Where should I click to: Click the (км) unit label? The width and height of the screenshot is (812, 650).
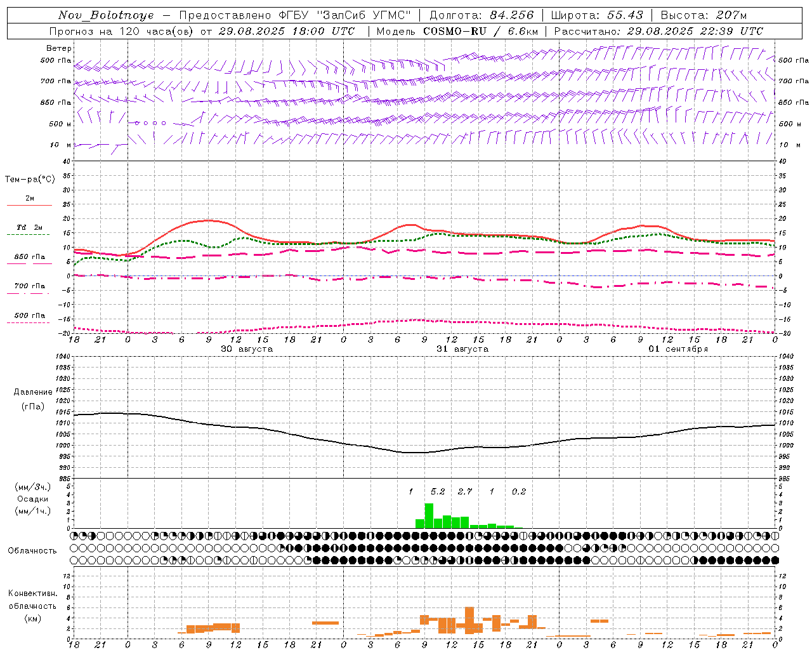point(32,618)
